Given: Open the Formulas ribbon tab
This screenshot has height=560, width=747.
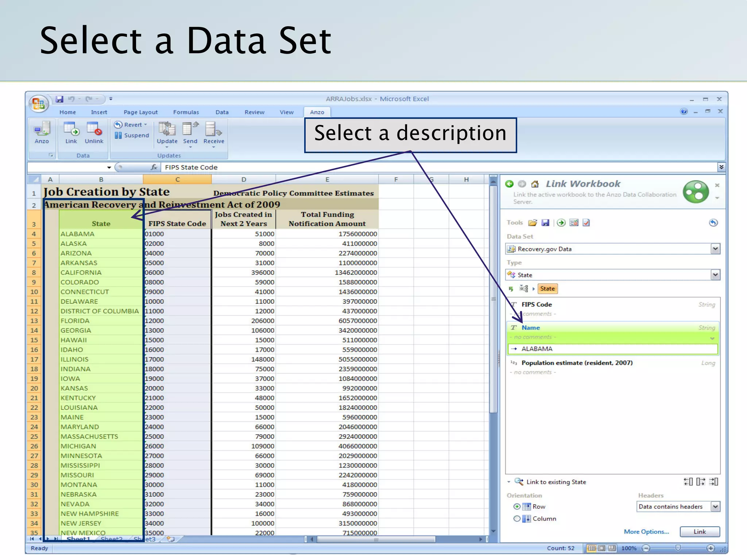Looking at the screenshot, I should pos(186,112).
